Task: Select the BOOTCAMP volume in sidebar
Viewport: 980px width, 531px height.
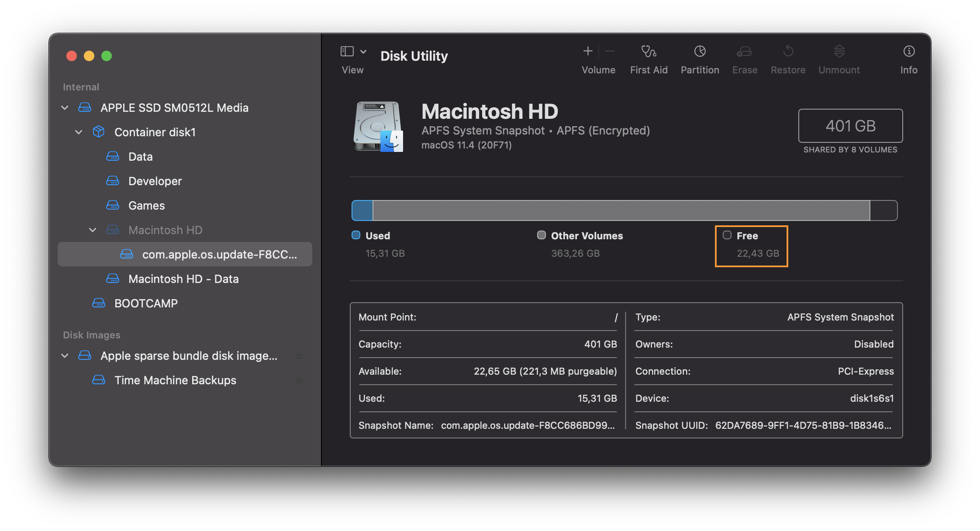Action: click(146, 303)
